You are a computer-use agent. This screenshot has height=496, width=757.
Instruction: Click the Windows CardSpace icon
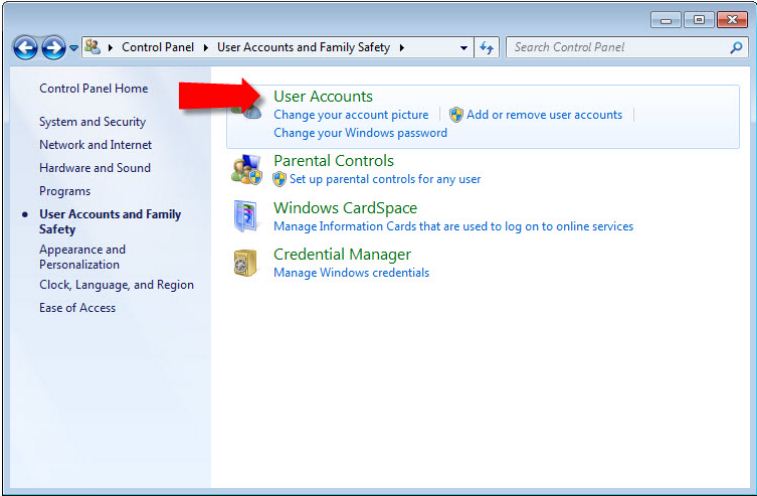(x=247, y=216)
